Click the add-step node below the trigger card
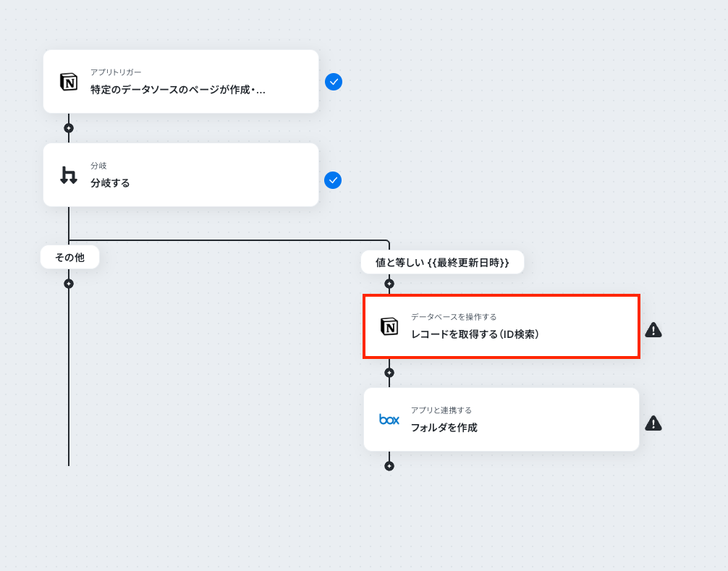 [x=69, y=128]
